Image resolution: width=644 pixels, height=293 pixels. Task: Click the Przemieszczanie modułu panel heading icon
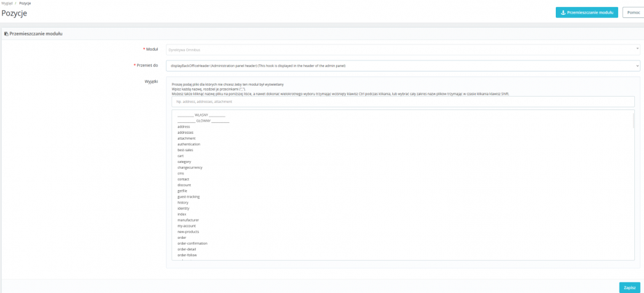pyautogui.click(x=6, y=33)
